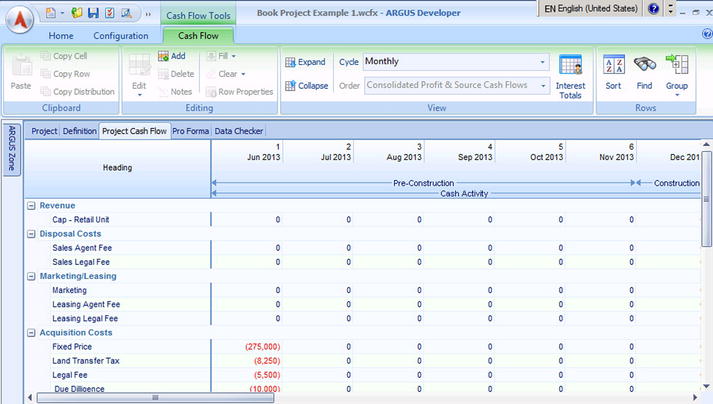Collapse the Revenue group
Image resolution: width=713 pixels, height=404 pixels.
point(31,206)
